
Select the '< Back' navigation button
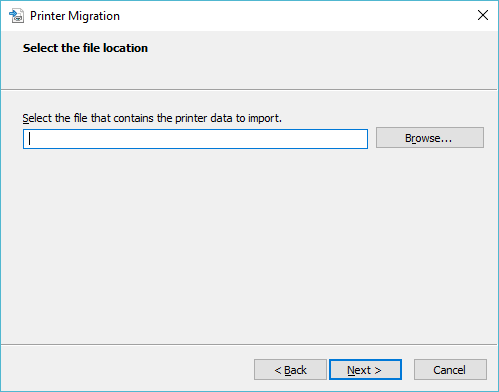(290, 370)
